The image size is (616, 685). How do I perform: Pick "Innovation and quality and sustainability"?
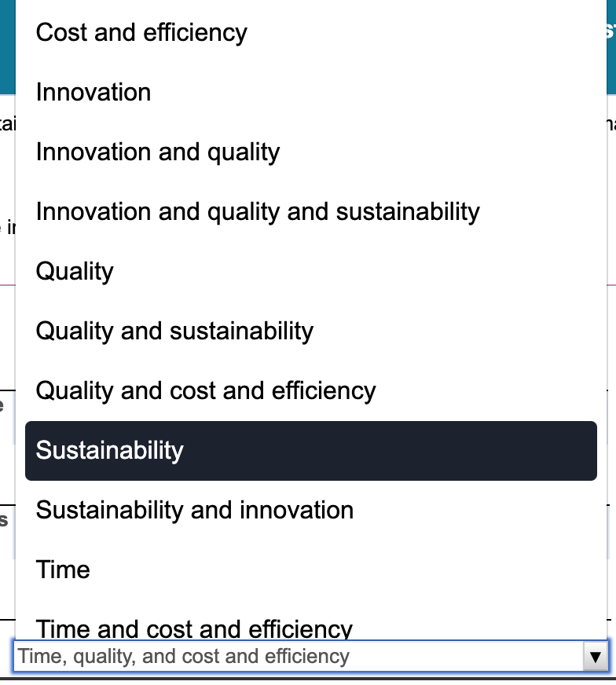pos(258,211)
